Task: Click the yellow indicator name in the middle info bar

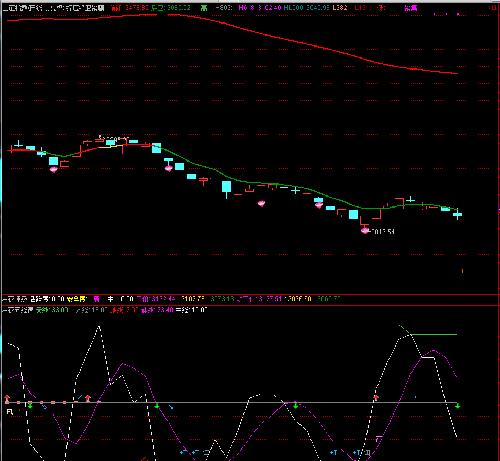Action: (77, 299)
